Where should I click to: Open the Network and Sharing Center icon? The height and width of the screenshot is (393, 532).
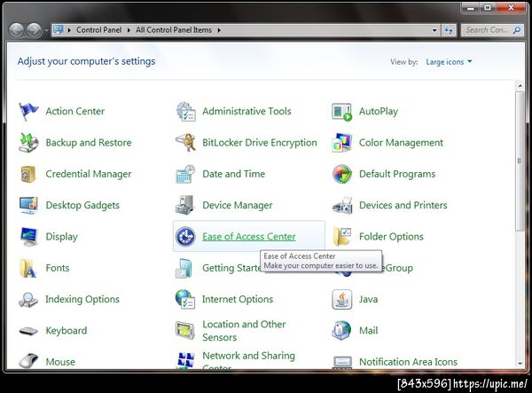[186, 360]
